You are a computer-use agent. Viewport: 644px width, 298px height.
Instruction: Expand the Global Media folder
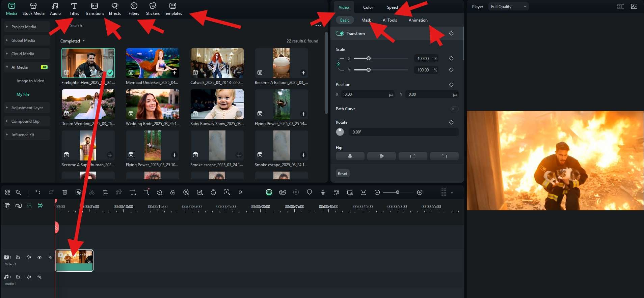(27, 40)
